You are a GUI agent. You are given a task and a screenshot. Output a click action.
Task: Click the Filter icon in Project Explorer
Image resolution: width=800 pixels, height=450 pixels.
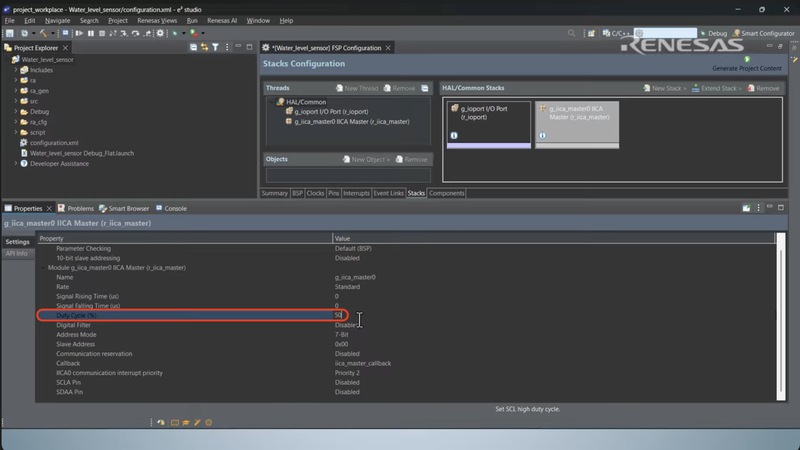215,47
